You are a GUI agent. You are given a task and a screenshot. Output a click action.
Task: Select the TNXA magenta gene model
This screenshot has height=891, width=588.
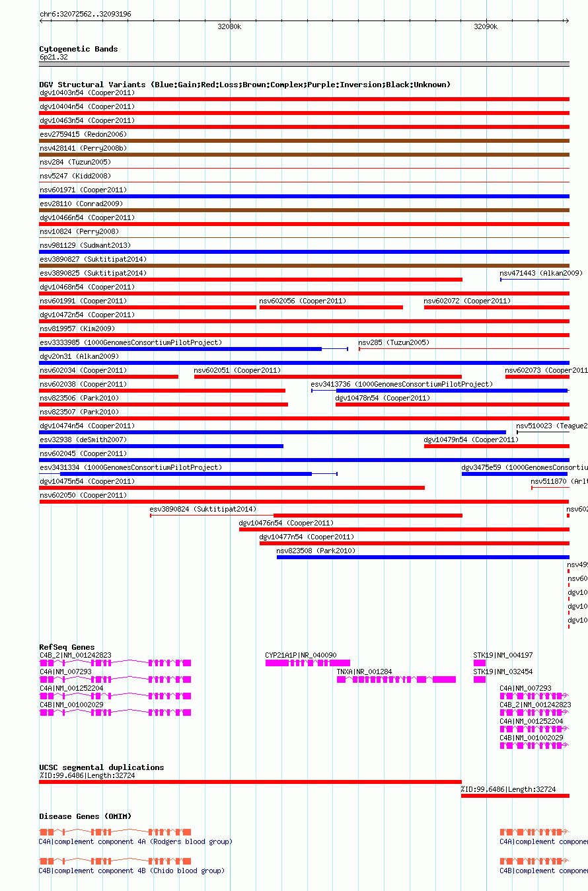pos(396,679)
